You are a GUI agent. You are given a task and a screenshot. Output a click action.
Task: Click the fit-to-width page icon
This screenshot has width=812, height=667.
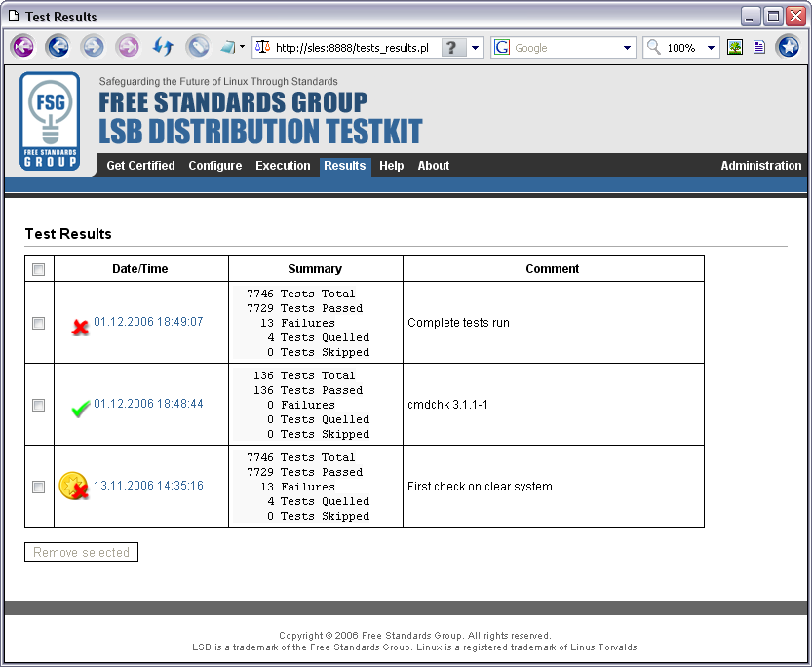click(759, 47)
